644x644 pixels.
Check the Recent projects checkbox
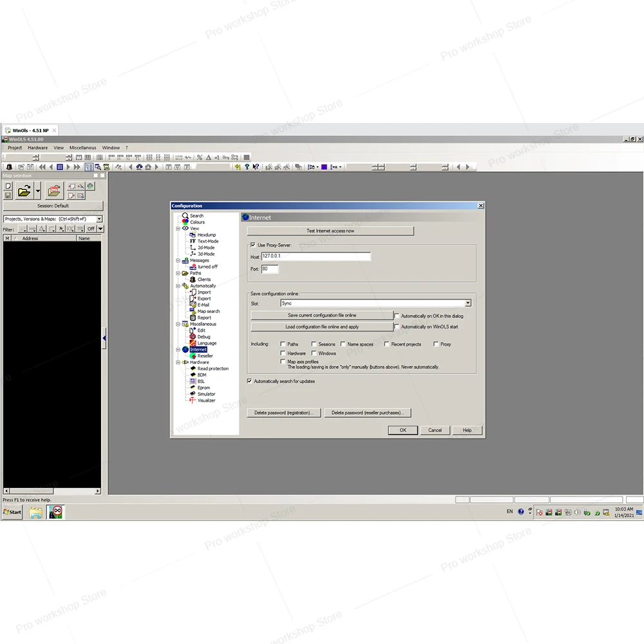point(386,344)
